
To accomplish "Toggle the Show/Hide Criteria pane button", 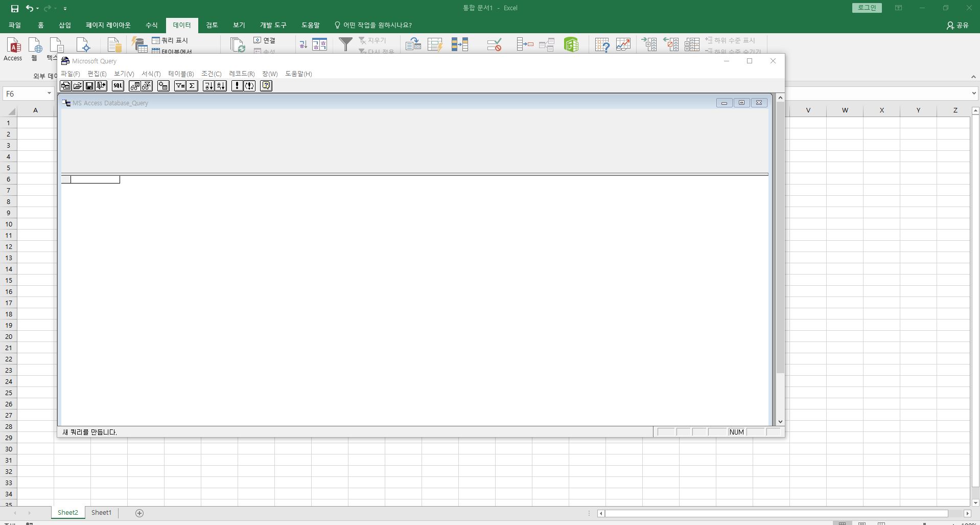I will coord(147,86).
